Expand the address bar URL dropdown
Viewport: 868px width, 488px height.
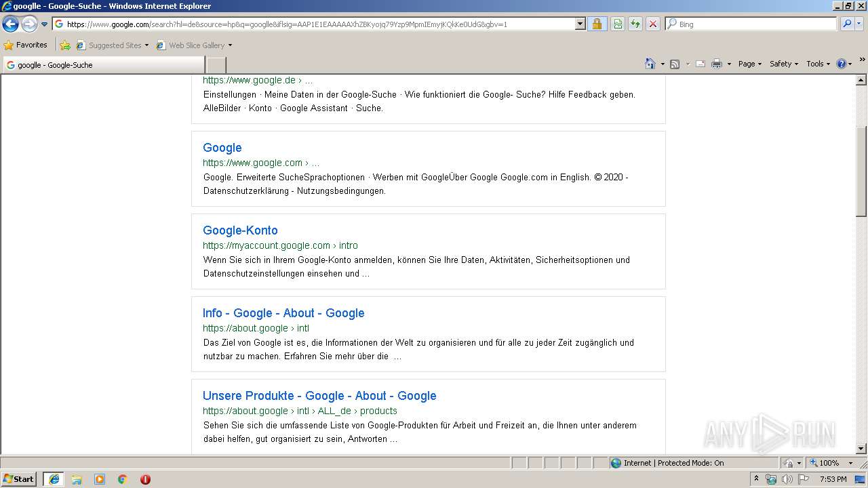tap(580, 24)
